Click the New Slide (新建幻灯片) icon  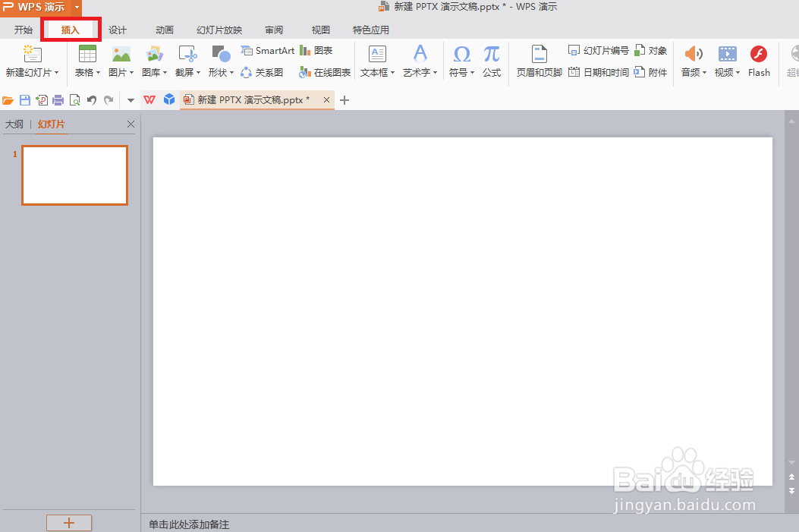(x=32, y=54)
